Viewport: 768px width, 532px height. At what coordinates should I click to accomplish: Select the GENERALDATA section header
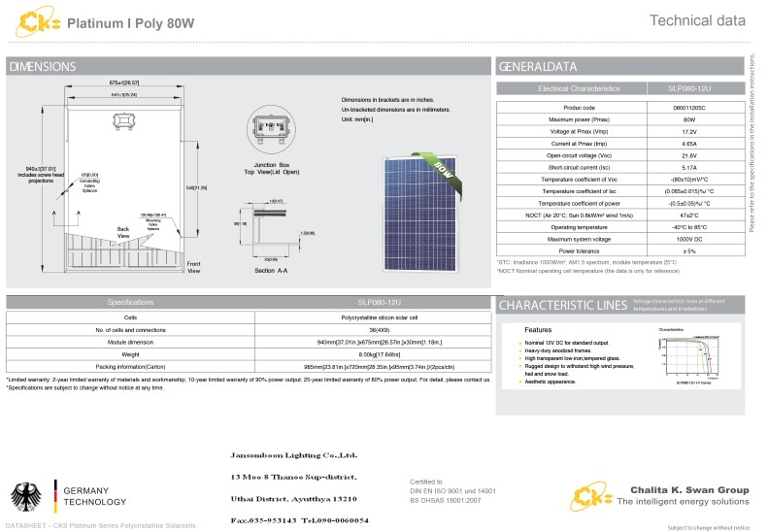coord(620,66)
